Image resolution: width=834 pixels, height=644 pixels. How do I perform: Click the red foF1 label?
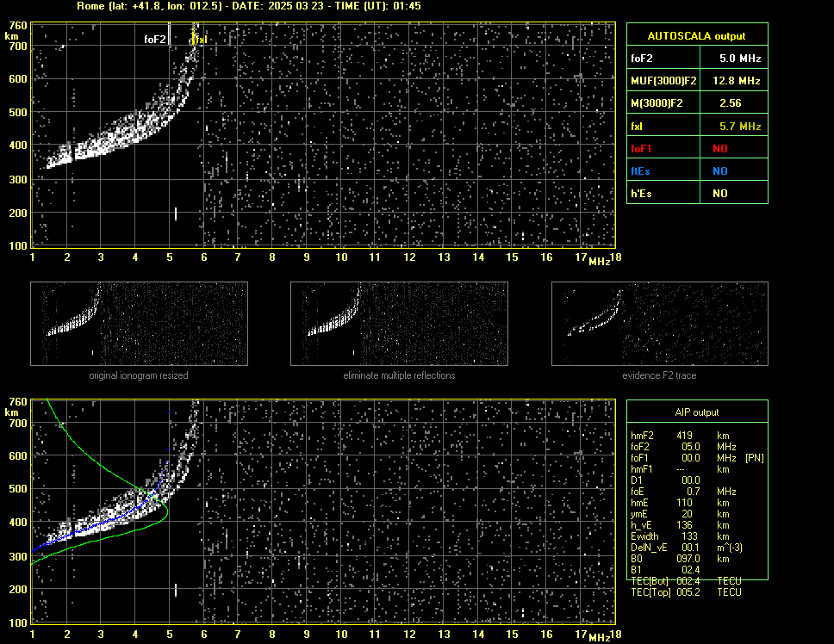pyautogui.click(x=641, y=149)
